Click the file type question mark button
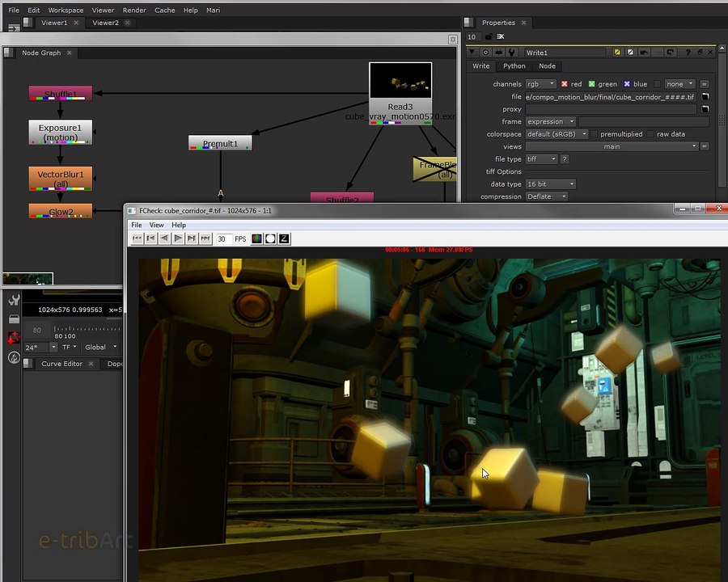 pos(565,159)
